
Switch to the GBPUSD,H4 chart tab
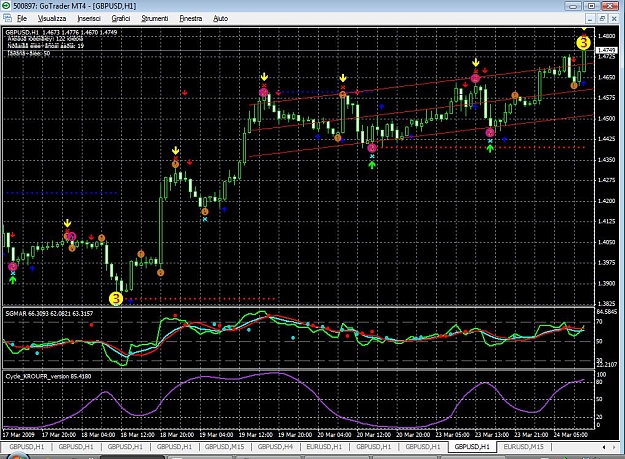pyautogui.click(x=275, y=447)
